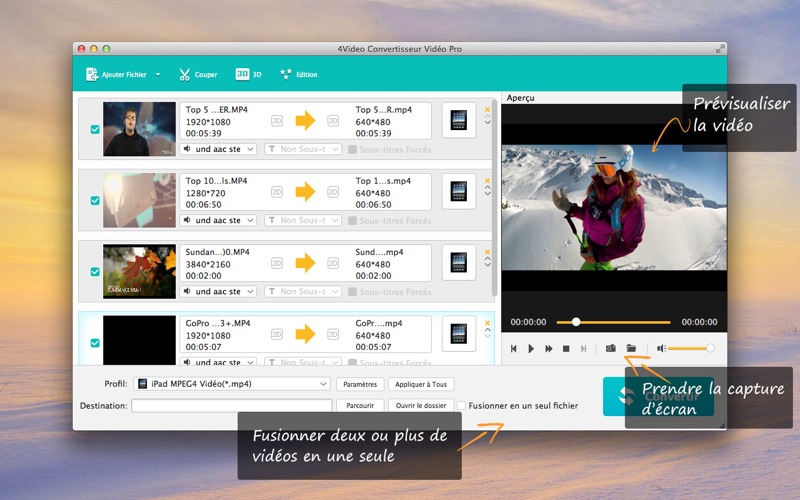Viewport: 800px width, 500px height.
Task: Open audio track dropdown for Top 5 ...ER.MP4
Action: (x=218, y=149)
